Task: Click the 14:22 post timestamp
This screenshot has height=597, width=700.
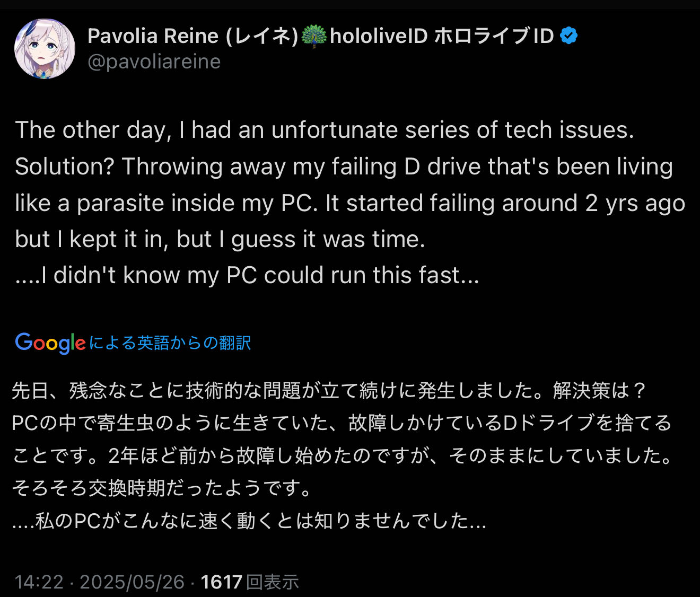Action: pos(39,582)
